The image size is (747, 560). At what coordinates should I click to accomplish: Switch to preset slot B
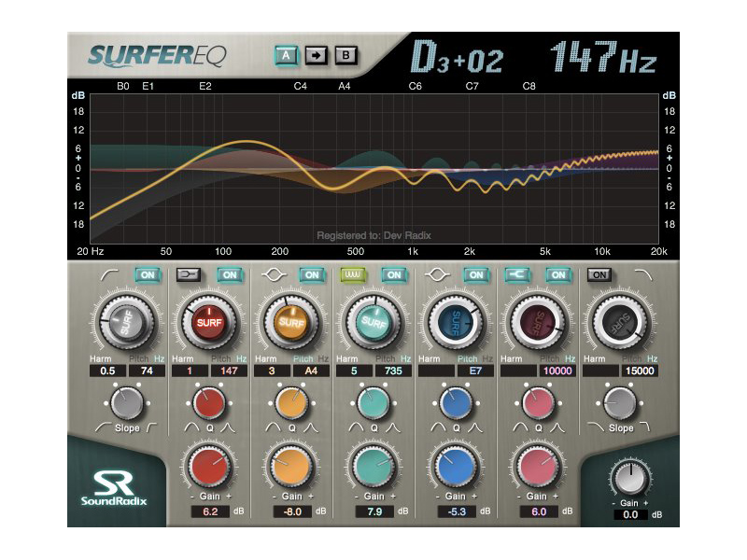(345, 56)
